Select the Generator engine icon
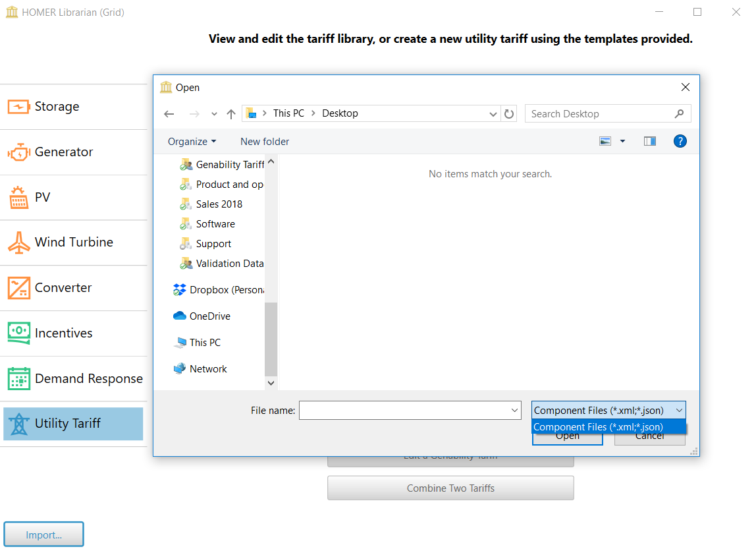This screenshot has height=551, width=756. 18,152
